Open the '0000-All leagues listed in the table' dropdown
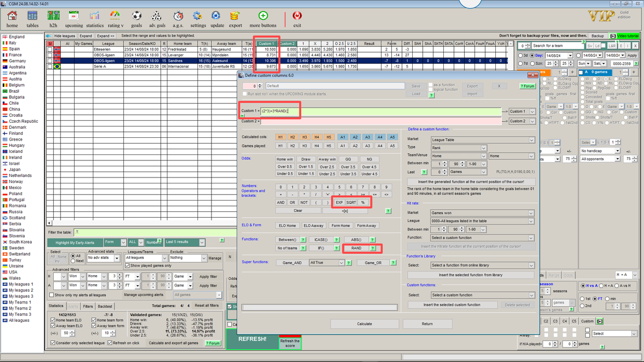Image resolution: width=644 pixels, height=362 pixels. 483,221
